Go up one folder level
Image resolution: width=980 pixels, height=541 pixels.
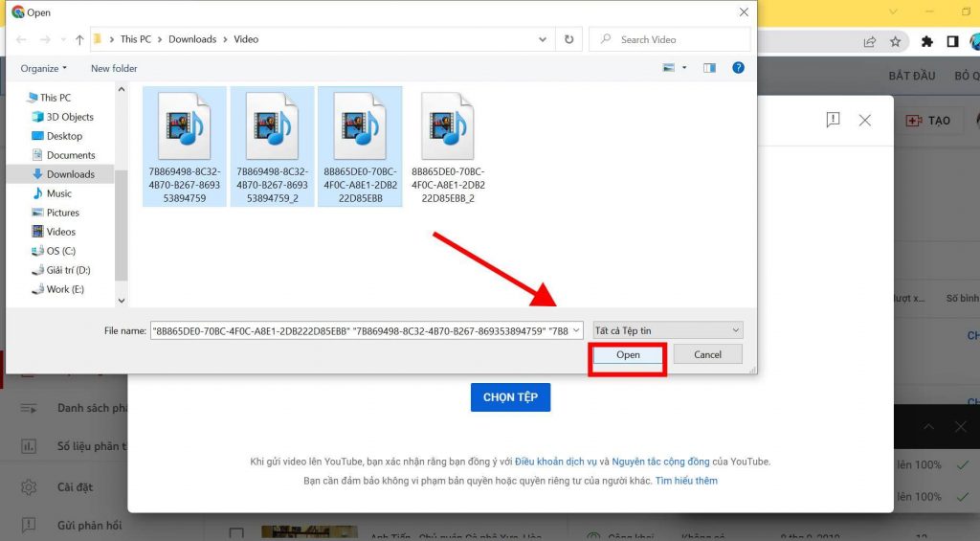point(79,39)
